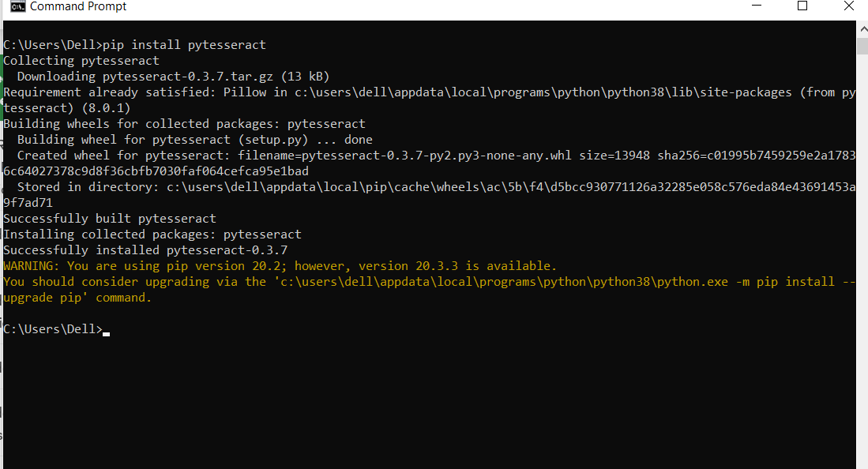Image resolution: width=868 pixels, height=469 pixels.
Task: Click the 'Collecting pytesseract' output line
Action: pyautogui.click(x=81, y=60)
